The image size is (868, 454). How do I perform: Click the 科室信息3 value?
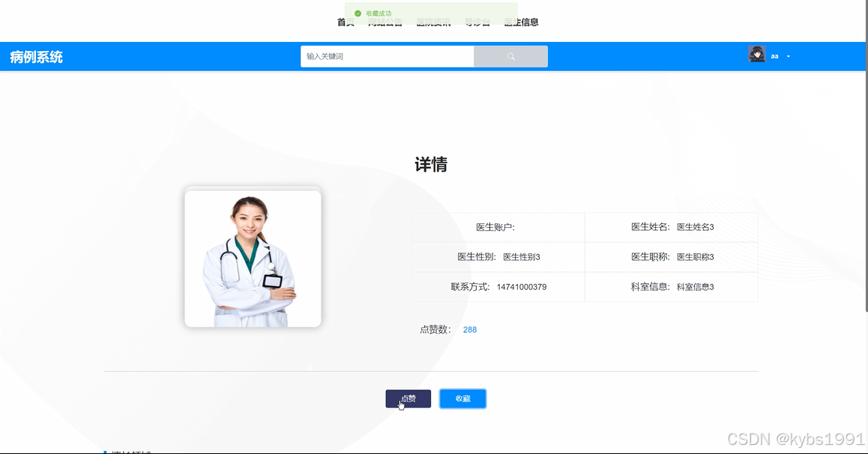tap(696, 287)
